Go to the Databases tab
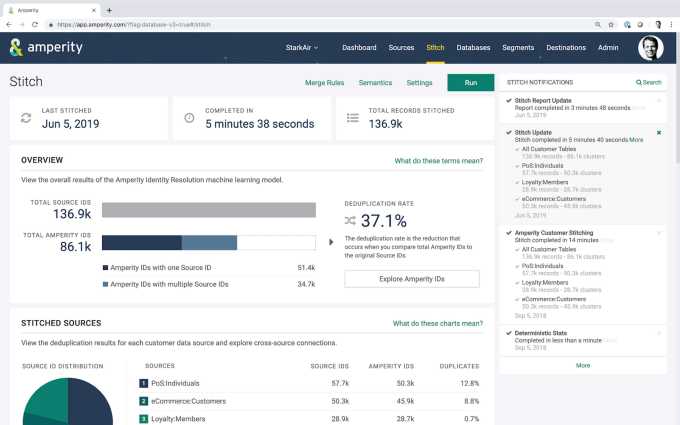This screenshot has width=680, height=425. point(473,47)
